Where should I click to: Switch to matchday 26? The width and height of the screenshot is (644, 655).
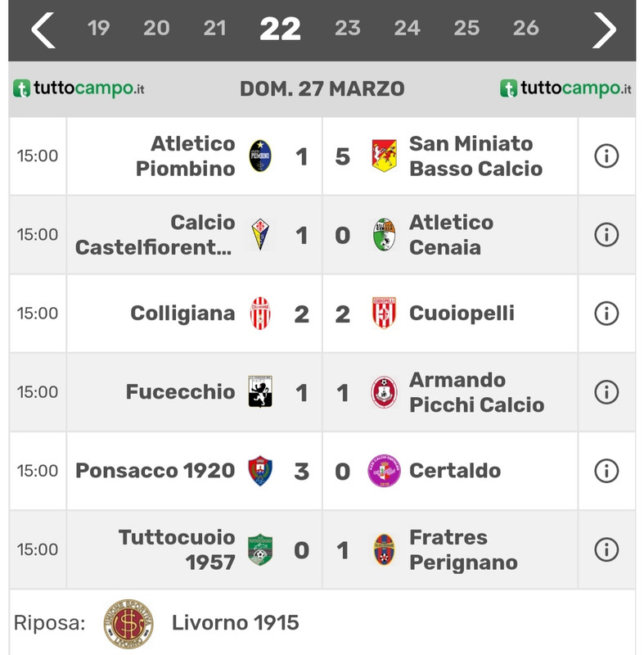click(526, 29)
